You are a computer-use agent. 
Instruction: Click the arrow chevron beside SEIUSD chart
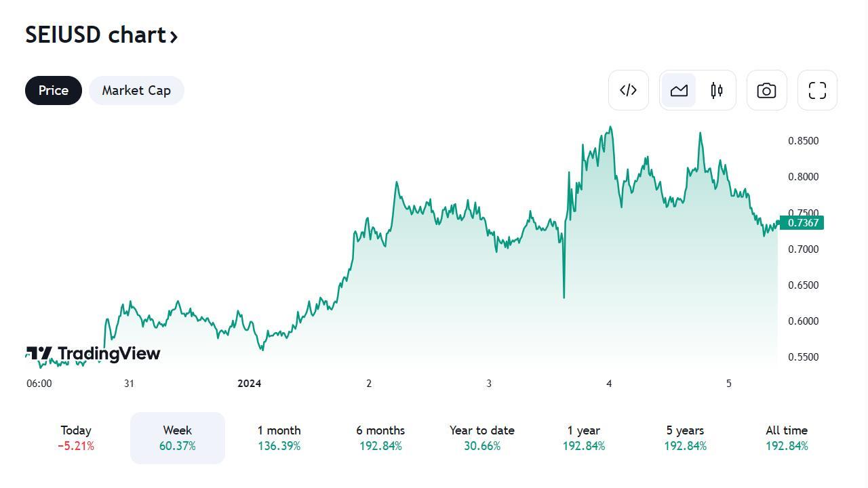click(174, 36)
